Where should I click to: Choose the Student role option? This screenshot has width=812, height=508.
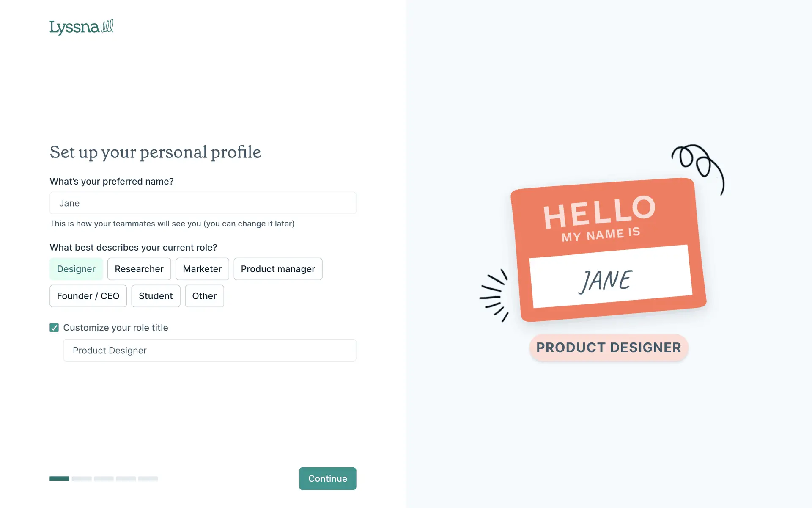[x=156, y=296]
